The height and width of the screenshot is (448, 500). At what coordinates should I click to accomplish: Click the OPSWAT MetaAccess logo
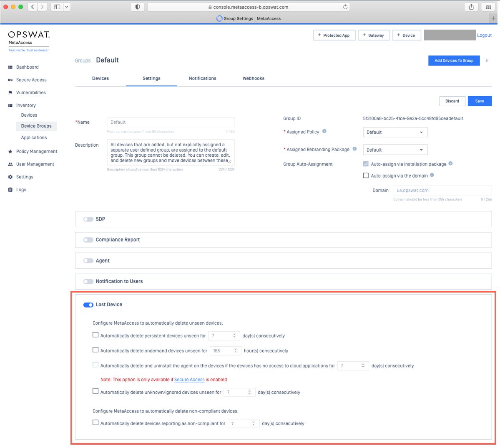[29, 41]
